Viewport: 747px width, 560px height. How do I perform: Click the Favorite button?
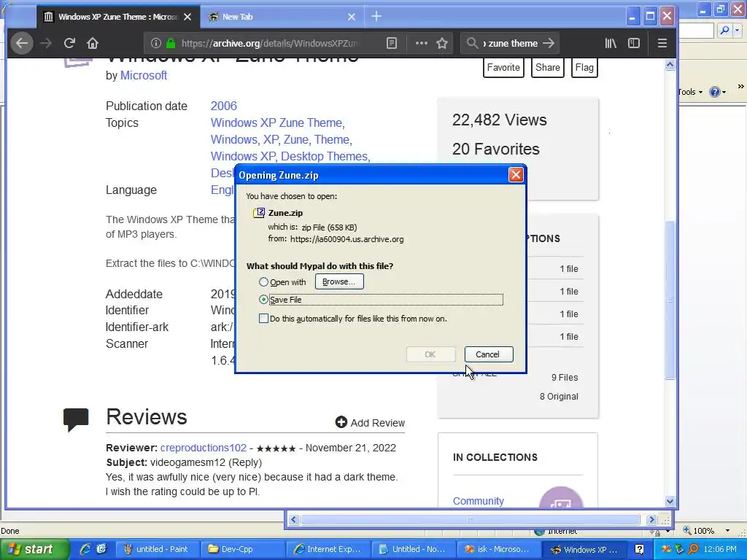[x=503, y=67]
